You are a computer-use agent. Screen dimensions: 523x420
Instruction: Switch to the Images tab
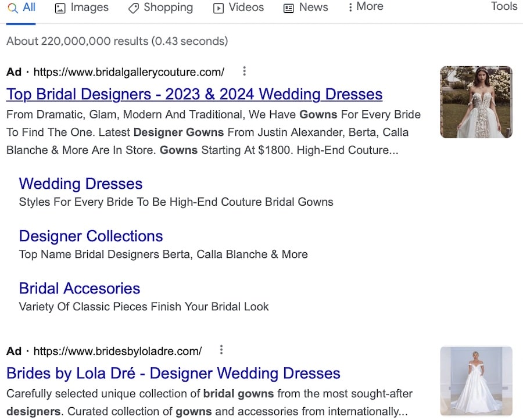coord(82,8)
